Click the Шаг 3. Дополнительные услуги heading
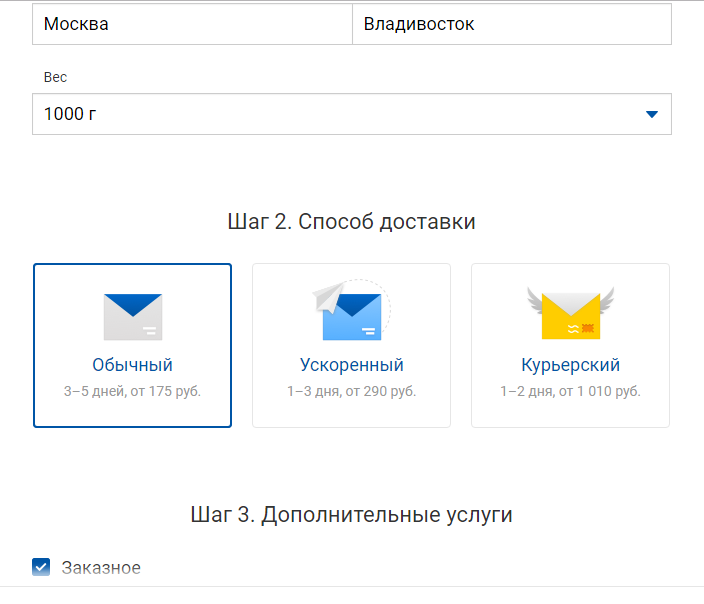Viewport: 704px width, 604px height. [x=351, y=514]
